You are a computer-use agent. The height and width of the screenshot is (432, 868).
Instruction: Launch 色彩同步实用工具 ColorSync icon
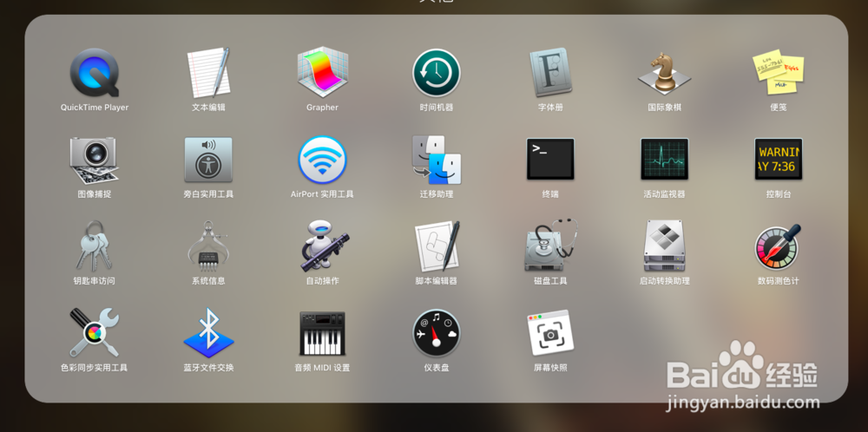coord(94,332)
